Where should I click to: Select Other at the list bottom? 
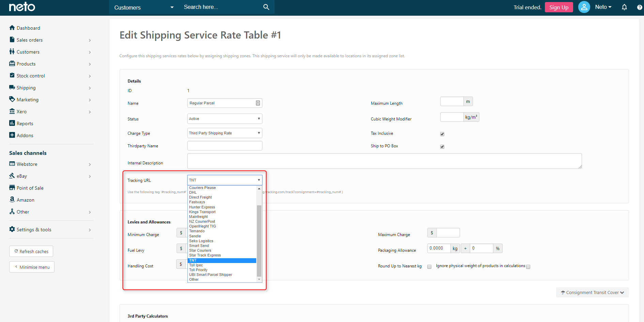pos(222,279)
